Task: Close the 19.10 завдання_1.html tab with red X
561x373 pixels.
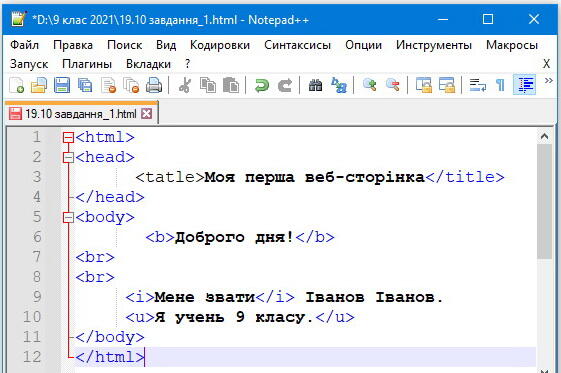Action: tap(146, 114)
